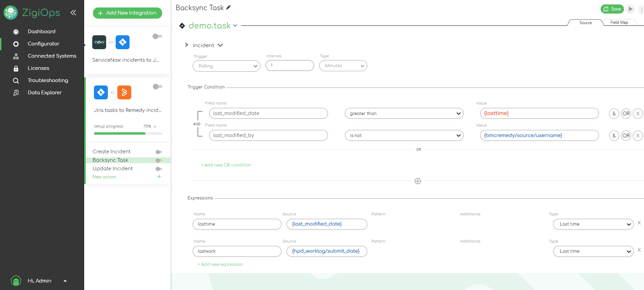This screenshot has height=290, width=644.
Task: Click '+ Add new expression' link
Action: point(220,264)
